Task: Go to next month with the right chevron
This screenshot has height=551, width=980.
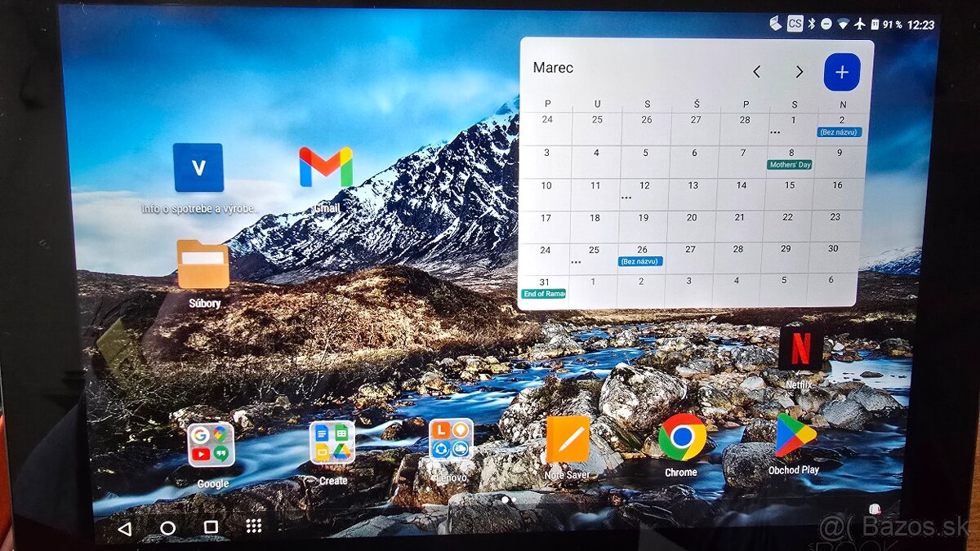Action: [799, 72]
